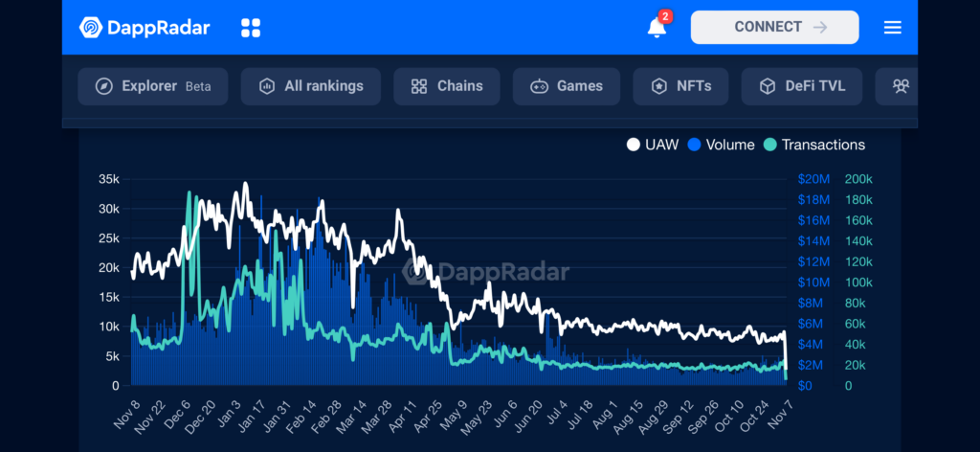Open the four-square apps grid icon
The image size is (980, 452).
251,28
